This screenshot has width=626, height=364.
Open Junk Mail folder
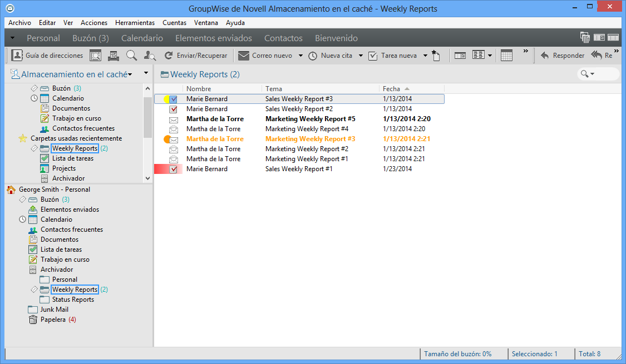pos(48,310)
